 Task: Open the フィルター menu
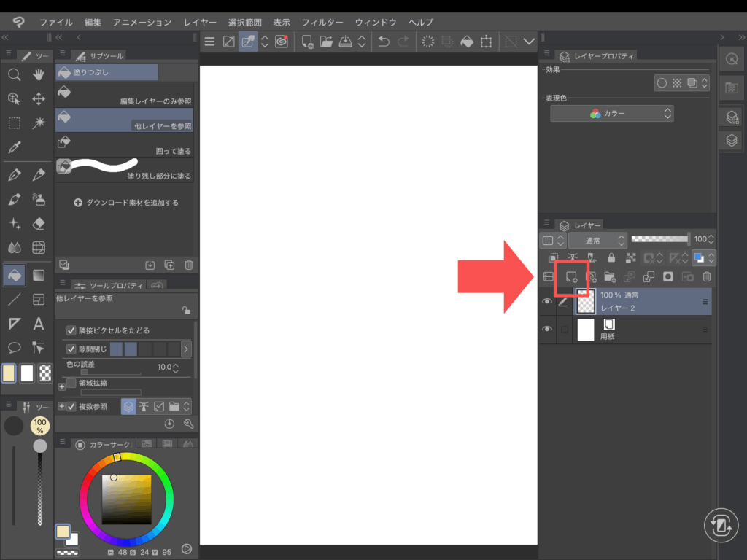tap(323, 23)
